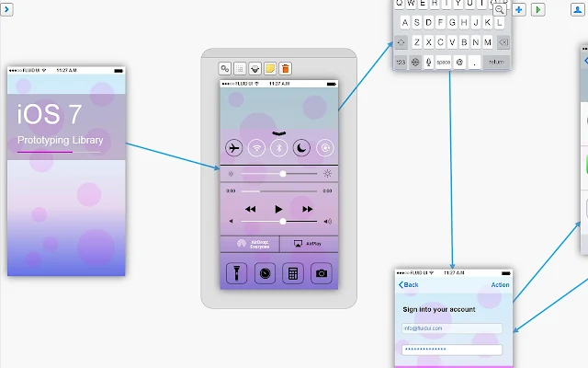This screenshot has height=368, width=588.
Task: Expand the left panel chevron arrow
Action: pos(6,9)
